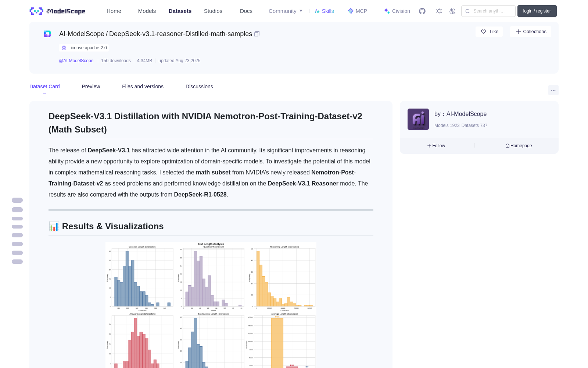The height and width of the screenshot is (368, 588).
Task: Click the Text Length Analysis chart image
Action: pos(211,305)
